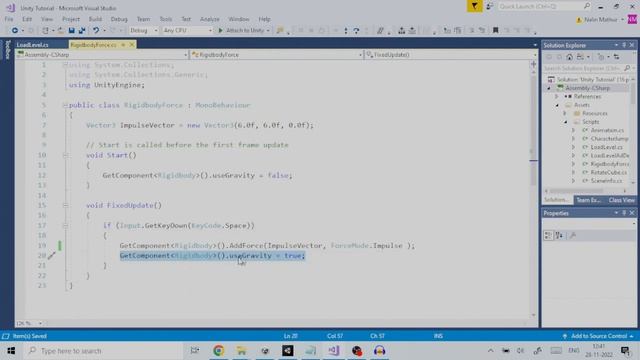Collapse the Start method outlining
640x360 pixels.
coord(65,155)
